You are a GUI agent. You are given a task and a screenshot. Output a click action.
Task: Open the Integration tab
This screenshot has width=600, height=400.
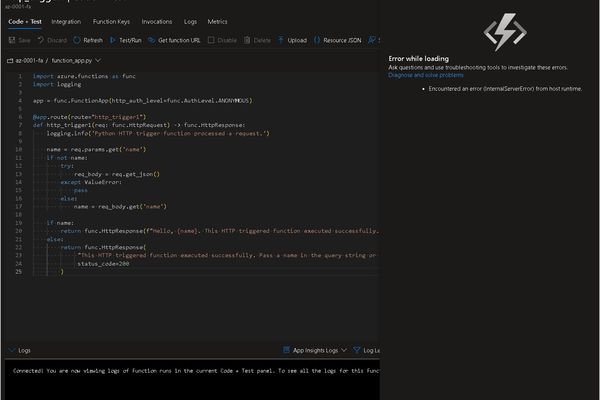pyautogui.click(x=66, y=22)
